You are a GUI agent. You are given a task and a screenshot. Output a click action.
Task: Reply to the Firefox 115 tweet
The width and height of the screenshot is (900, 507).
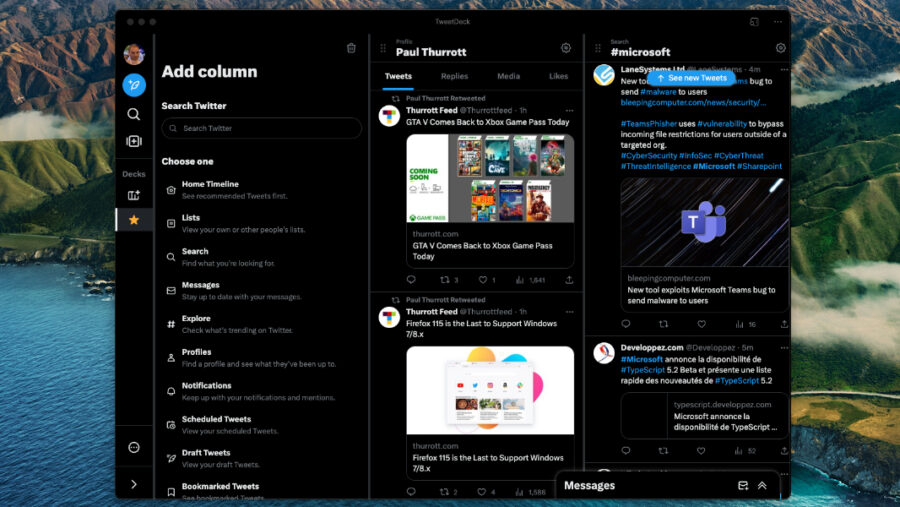[x=411, y=491]
